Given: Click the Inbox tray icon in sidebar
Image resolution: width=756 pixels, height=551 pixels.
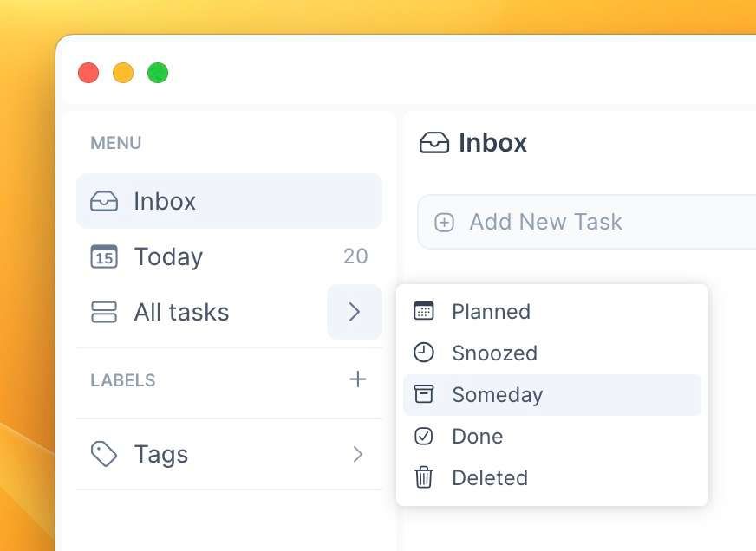Looking at the screenshot, I should (x=104, y=201).
